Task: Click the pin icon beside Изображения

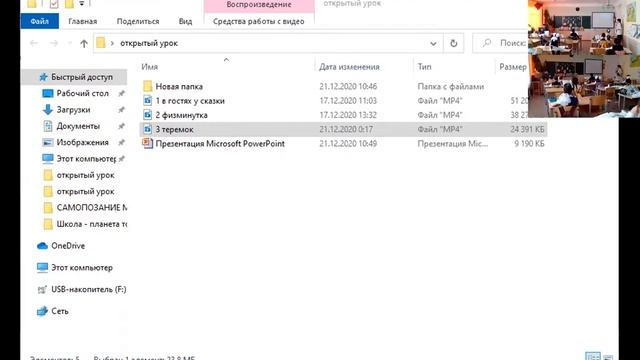Action: click(x=121, y=142)
